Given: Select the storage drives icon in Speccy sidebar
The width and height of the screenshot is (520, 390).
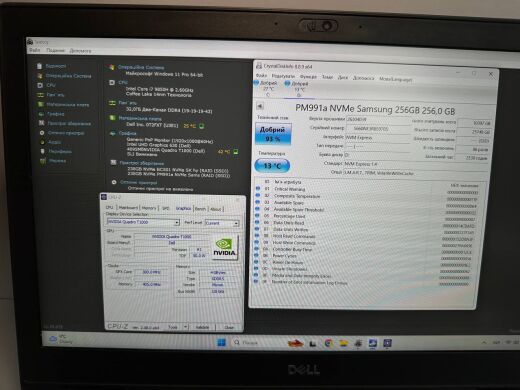Looking at the screenshot, I should tap(41, 123).
